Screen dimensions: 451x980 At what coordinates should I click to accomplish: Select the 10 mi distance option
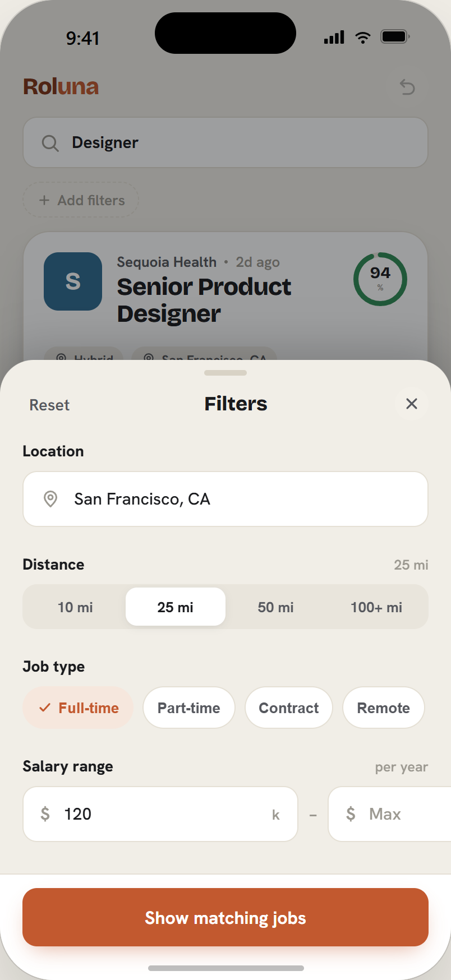(x=75, y=607)
